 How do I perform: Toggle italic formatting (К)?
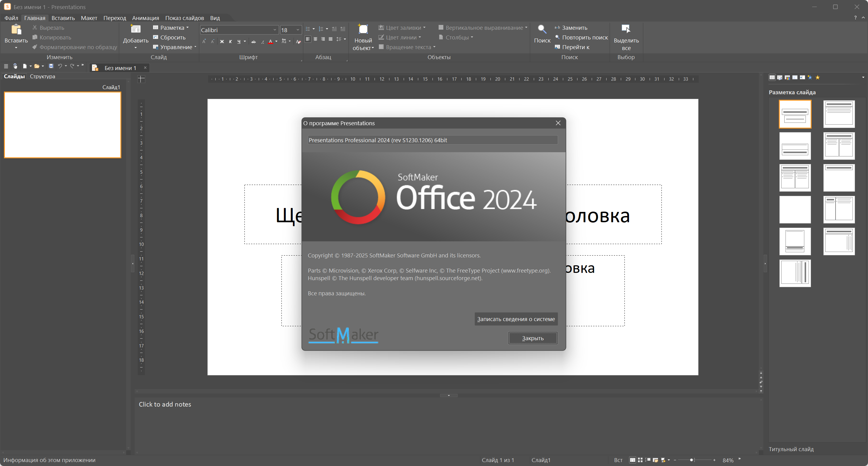click(230, 42)
